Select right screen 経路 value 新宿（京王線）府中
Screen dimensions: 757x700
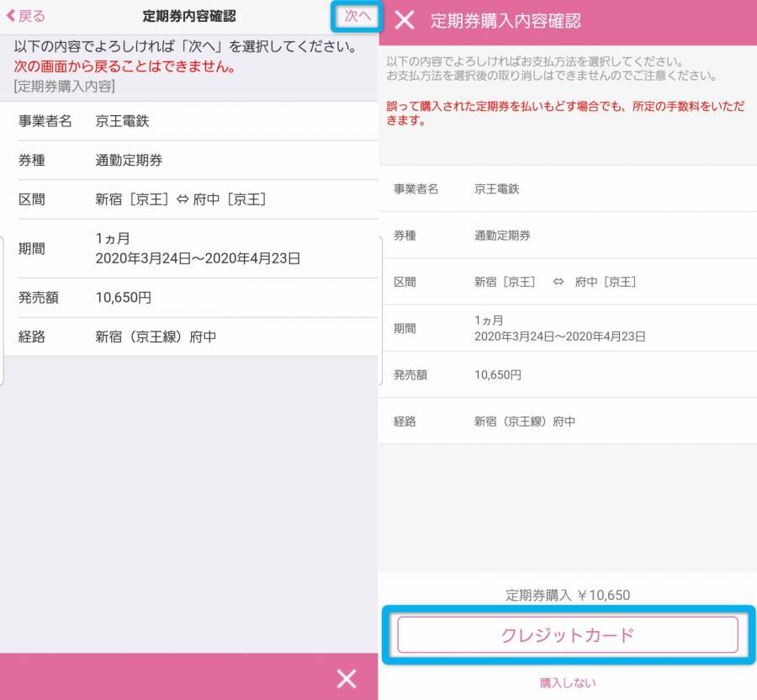525,422
